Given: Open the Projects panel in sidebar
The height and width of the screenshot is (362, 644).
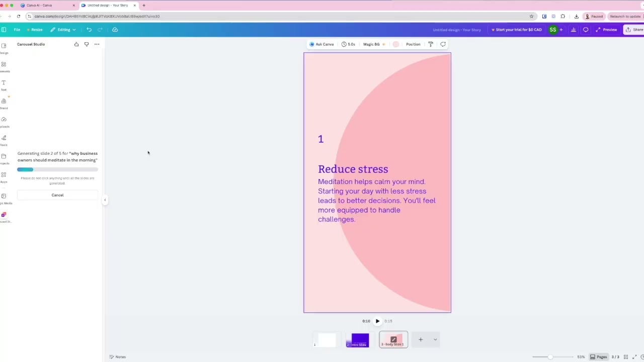Looking at the screenshot, I should [x=4, y=158].
